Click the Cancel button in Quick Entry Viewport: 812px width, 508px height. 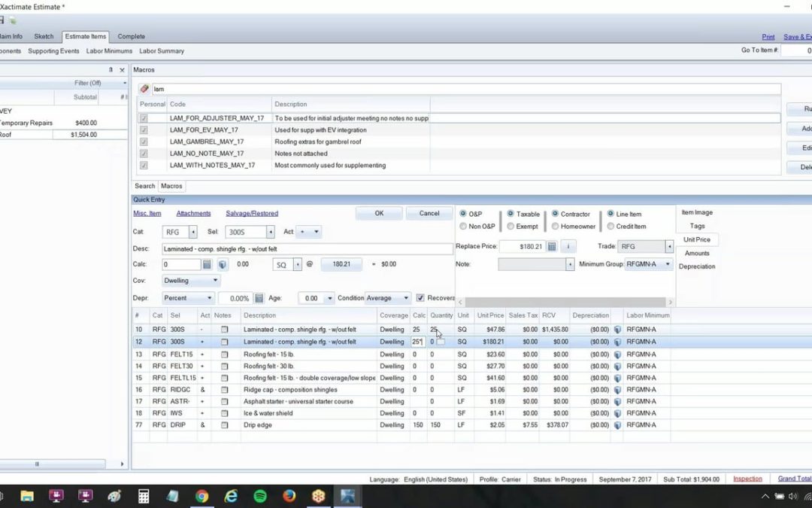(429, 213)
